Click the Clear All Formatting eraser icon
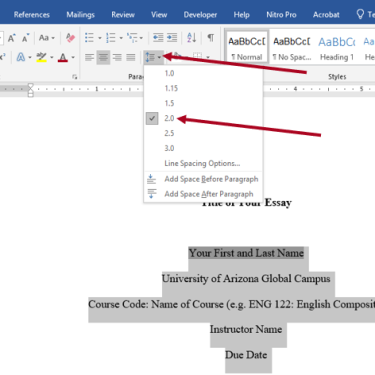The height and width of the screenshot is (375, 375). point(70,38)
